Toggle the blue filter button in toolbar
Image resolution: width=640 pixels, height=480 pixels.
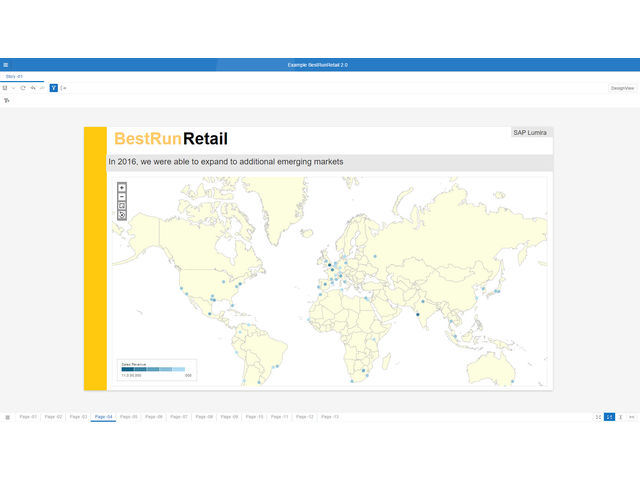(x=54, y=88)
